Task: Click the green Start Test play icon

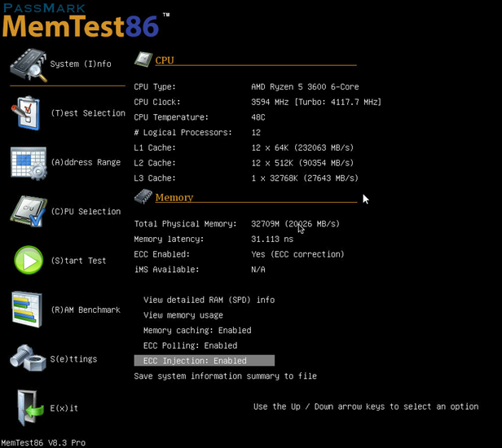Action: tap(29, 260)
